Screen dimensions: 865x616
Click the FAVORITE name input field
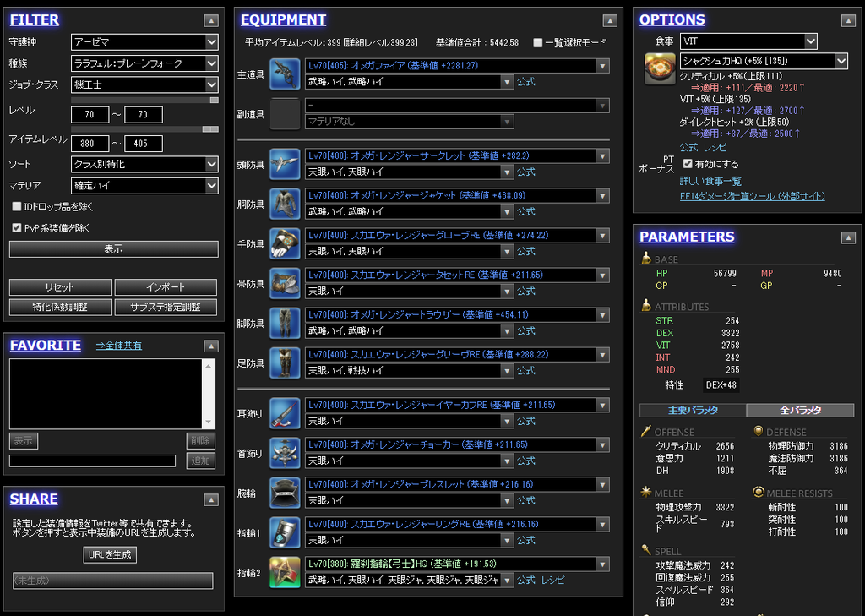tap(92, 461)
